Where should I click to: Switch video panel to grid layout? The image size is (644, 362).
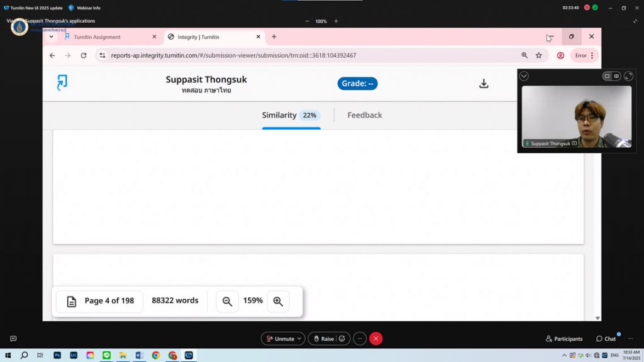tap(616, 76)
